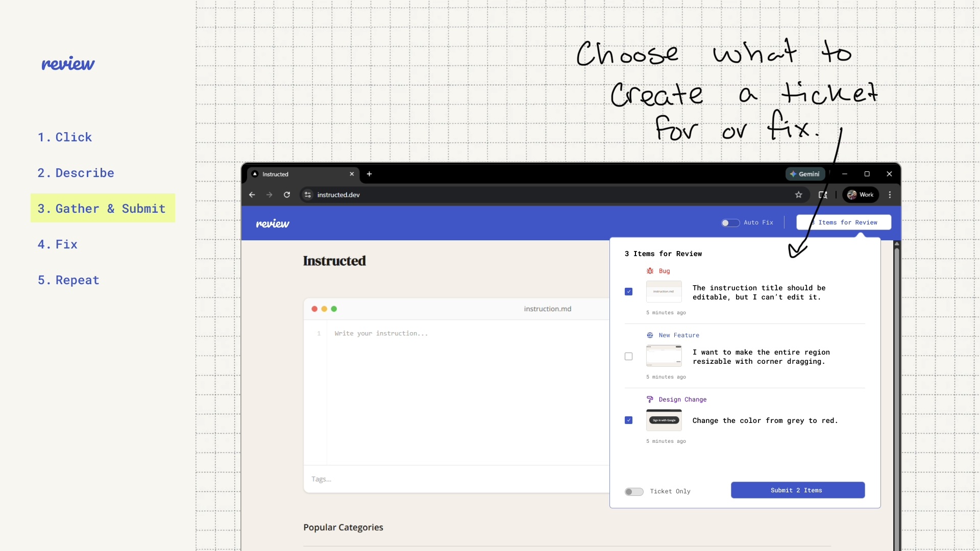980x551 pixels.
Task: Click the Design Change screenshot thumbnail
Action: click(664, 420)
